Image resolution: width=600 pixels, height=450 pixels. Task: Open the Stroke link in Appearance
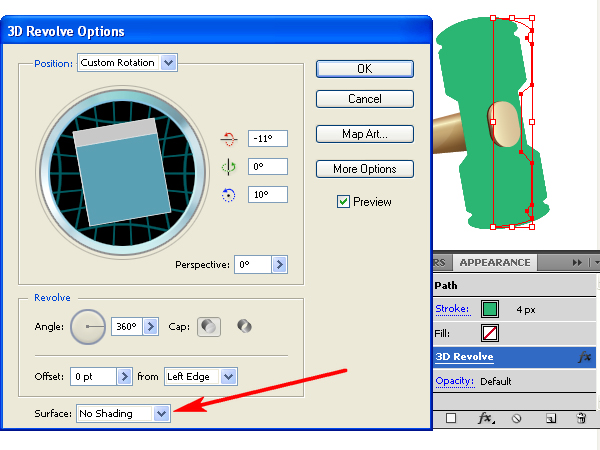point(452,309)
